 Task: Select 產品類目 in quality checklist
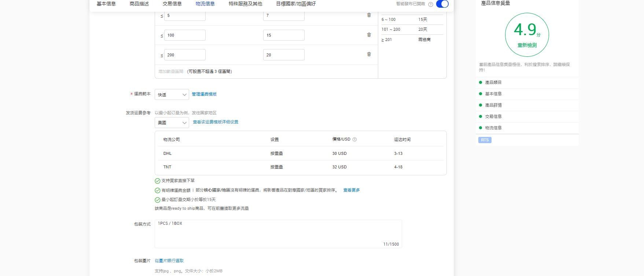[493, 82]
